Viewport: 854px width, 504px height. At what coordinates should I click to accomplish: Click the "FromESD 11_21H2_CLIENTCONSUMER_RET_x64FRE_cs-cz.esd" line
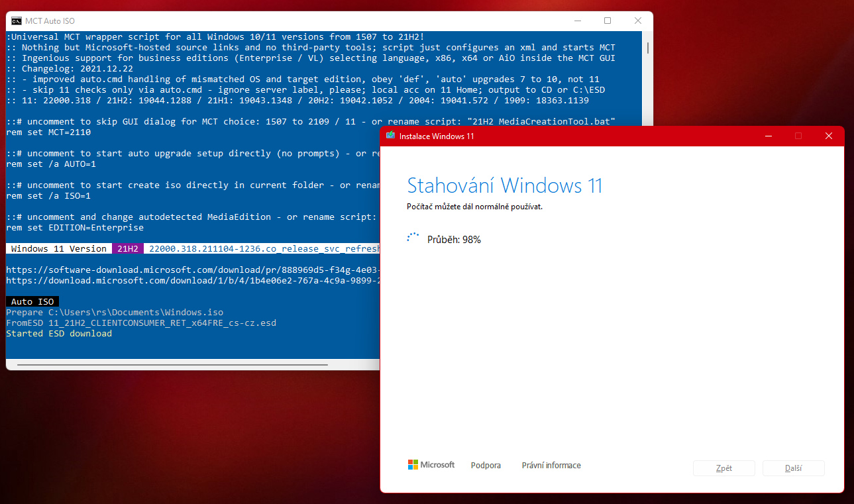[141, 323]
